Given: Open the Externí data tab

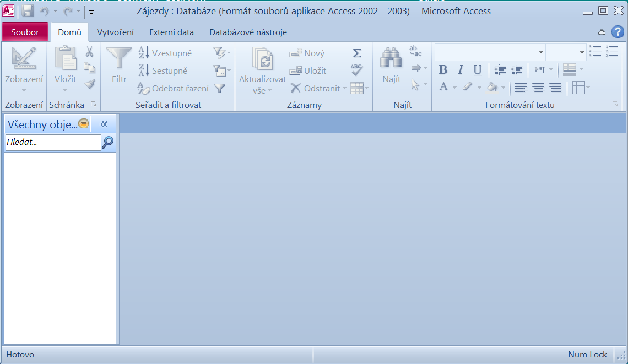Looking at the screenshot, I should click(x=171, y=32).
